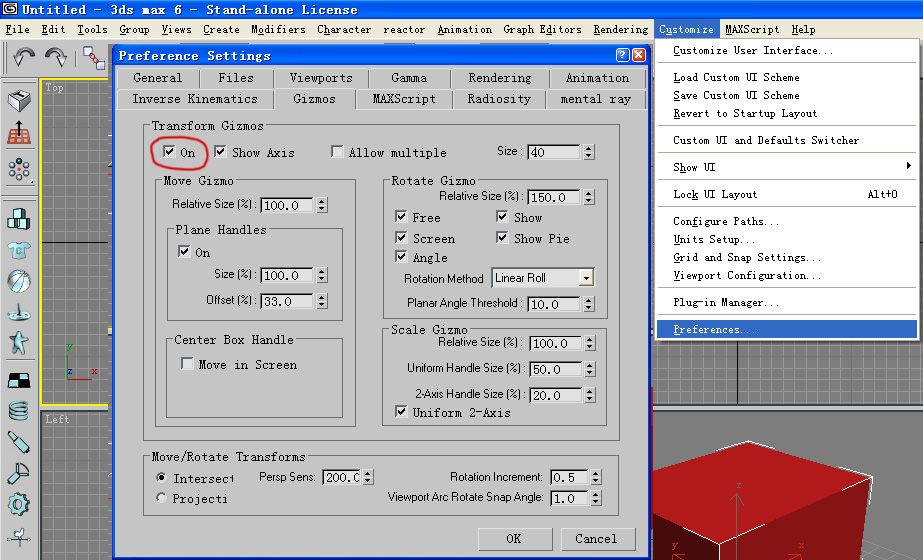Open the Graph Editors menu
Image resolution: width=923 pixels, height=560 pixels.
coord(542,29)
